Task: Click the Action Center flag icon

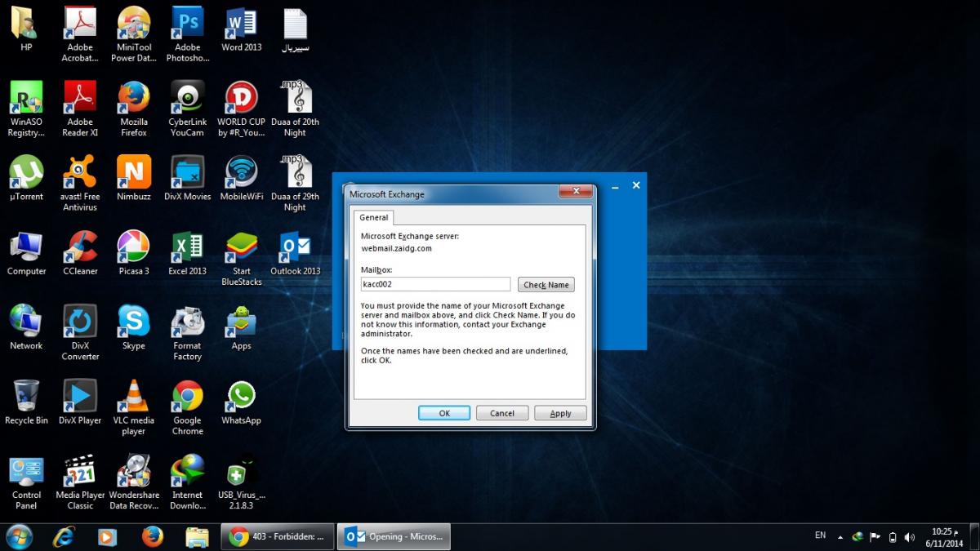Action: (x=875, y=537)
